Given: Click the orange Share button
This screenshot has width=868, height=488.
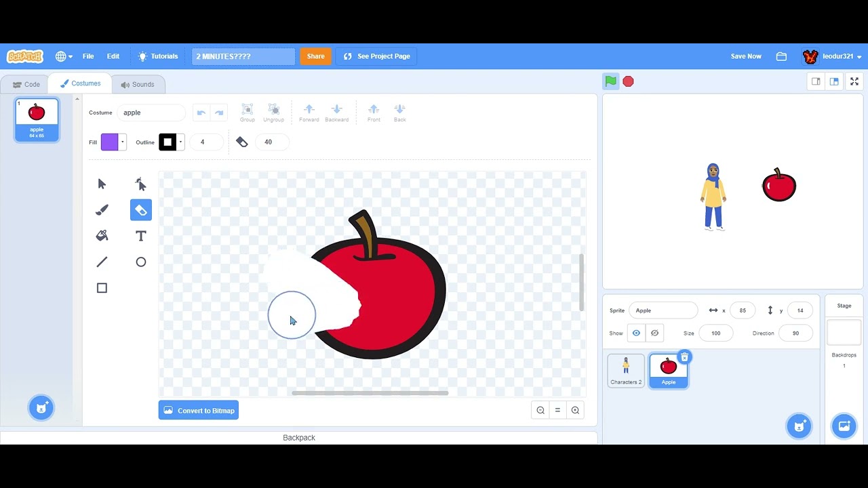Looking at the screenshot, I should tap(315, 56).
